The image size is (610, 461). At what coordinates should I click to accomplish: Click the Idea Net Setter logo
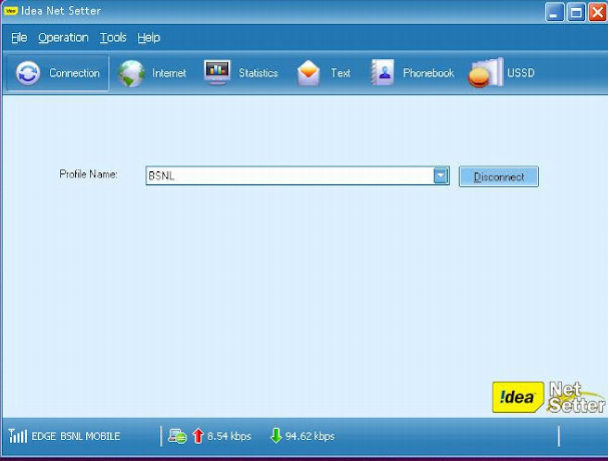[549, 397]
